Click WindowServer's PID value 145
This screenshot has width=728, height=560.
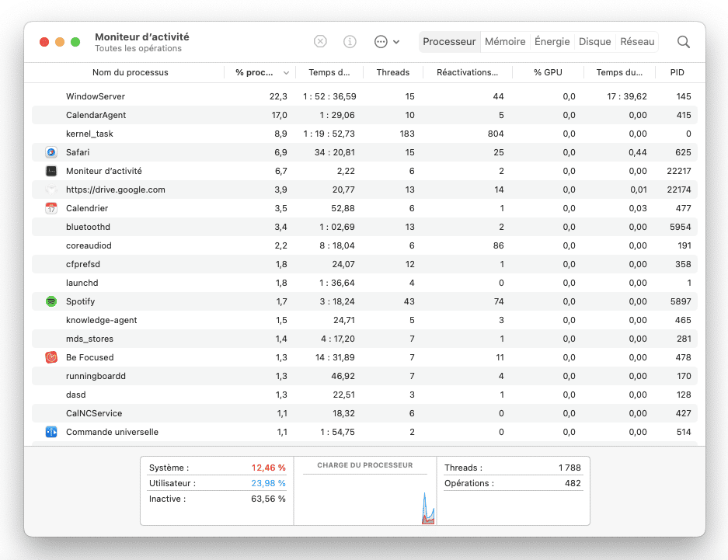pyautogui.click(x=684, y=96)
